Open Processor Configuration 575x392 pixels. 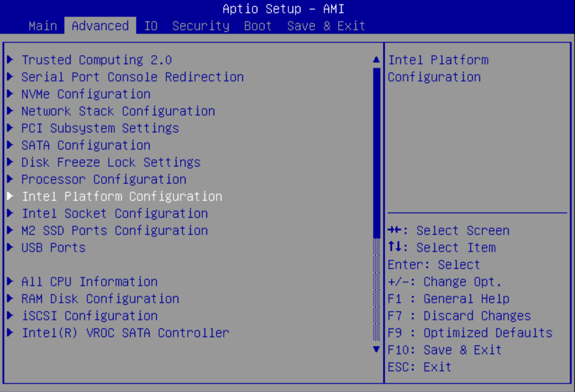(104, 180)
